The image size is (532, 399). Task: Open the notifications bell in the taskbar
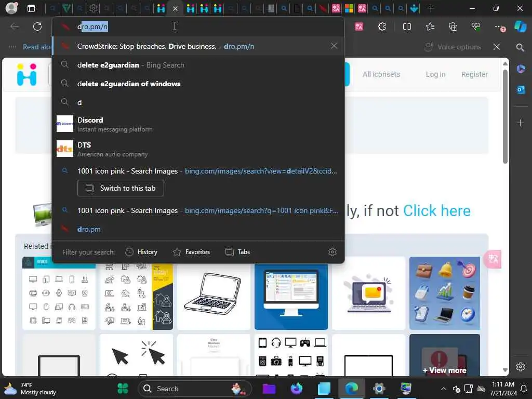point(524,389)
